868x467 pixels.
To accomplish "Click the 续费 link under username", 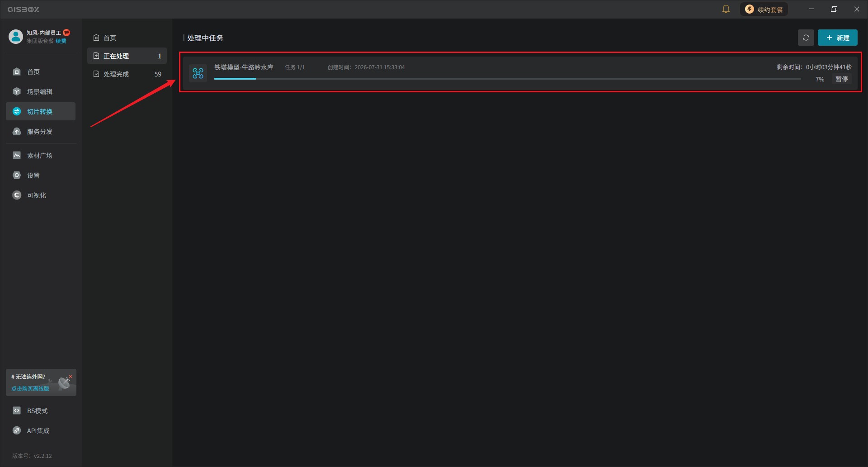I will pos(61,41).
